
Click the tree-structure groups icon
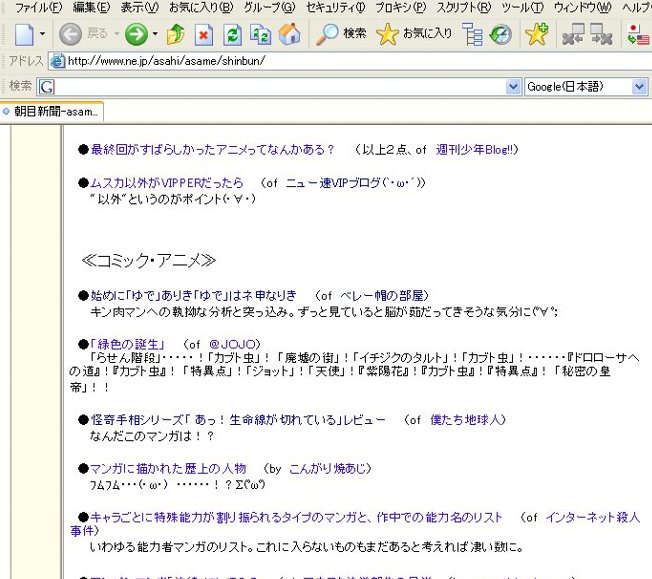[x=472, y=34]
